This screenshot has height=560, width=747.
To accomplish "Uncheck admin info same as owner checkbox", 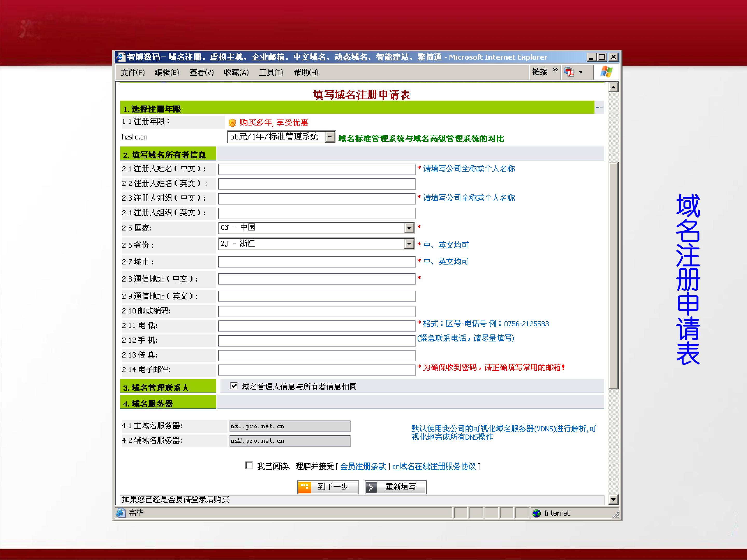I will pyautogui.click(x=234, y=386).
